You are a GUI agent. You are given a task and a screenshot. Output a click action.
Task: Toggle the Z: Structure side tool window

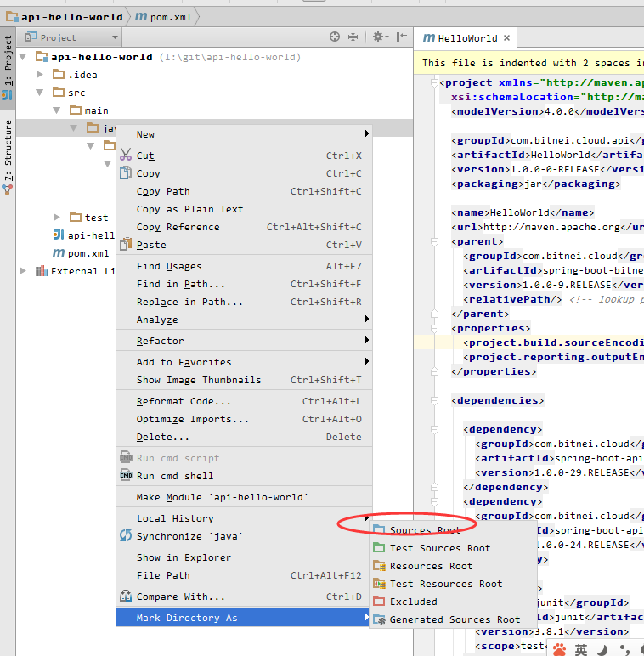pyautogui.click(x=8, y=157)
